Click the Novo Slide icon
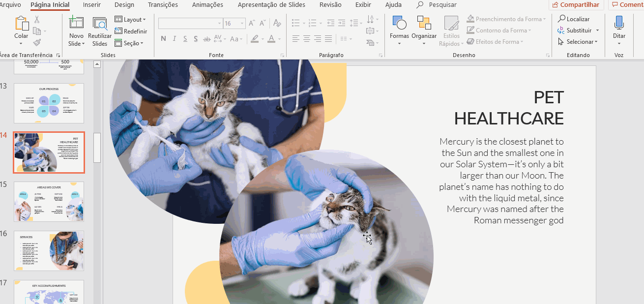The image size is (644, 304). point(76,23)
